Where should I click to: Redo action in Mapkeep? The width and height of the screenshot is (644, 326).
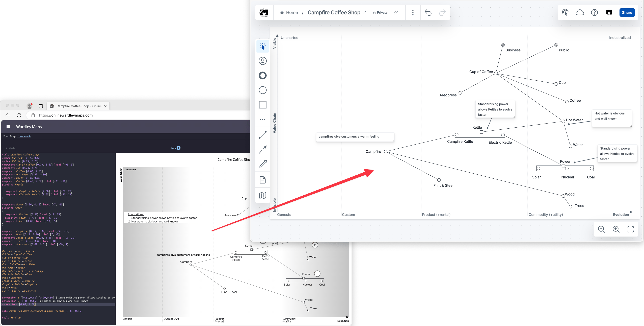click(443, 13)
